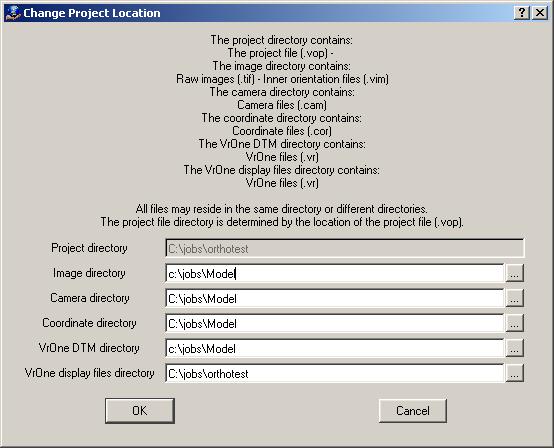Click the "VrOne DTM directory" label
This screenshot has height=448, width=554.
(89, 348)
